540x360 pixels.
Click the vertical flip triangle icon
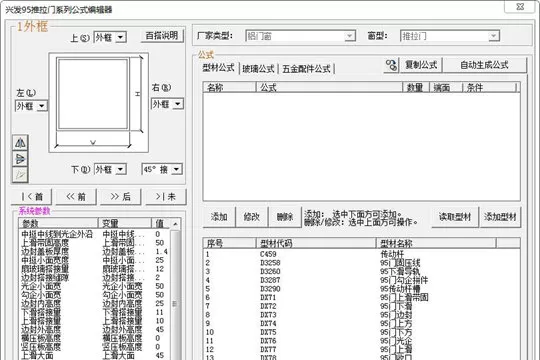[x=20, y=159]
